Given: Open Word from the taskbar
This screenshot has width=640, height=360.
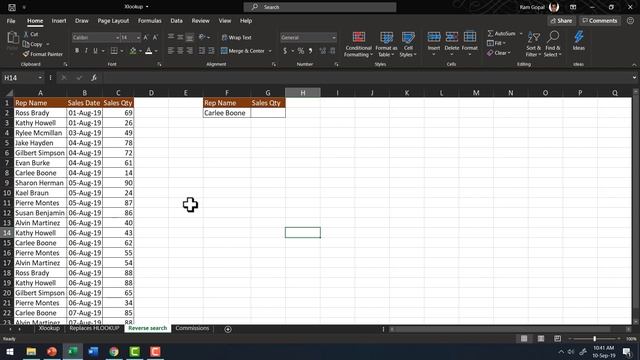Looking at the screenshot, I should (93, 351).
